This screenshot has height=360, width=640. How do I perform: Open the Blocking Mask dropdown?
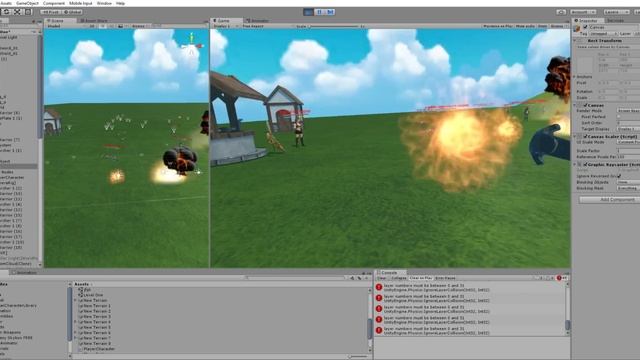(x=628, y=188)
